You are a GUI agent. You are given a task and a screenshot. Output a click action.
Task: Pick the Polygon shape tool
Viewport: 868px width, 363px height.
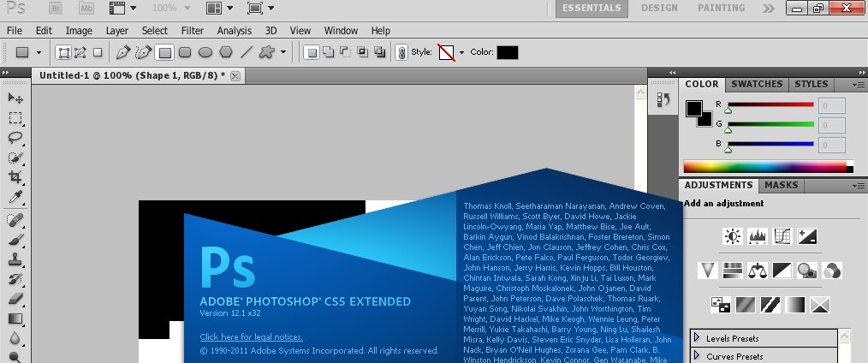click(x=226, y=52)
